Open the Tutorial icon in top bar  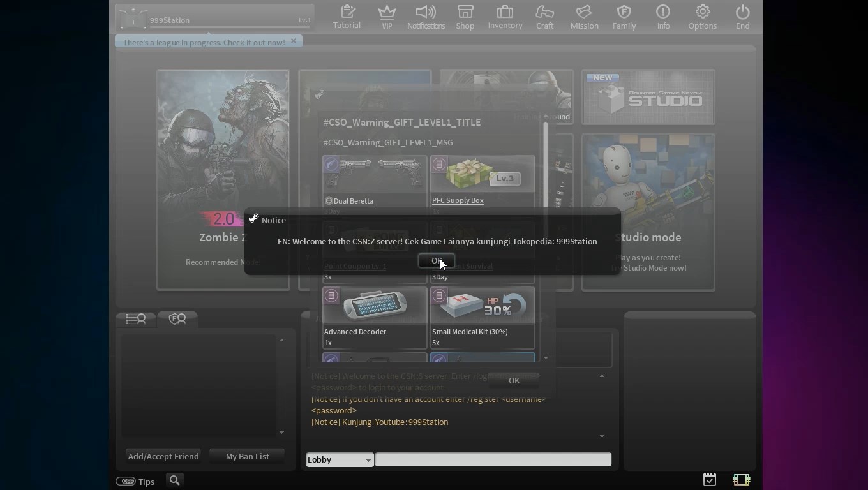347,18
